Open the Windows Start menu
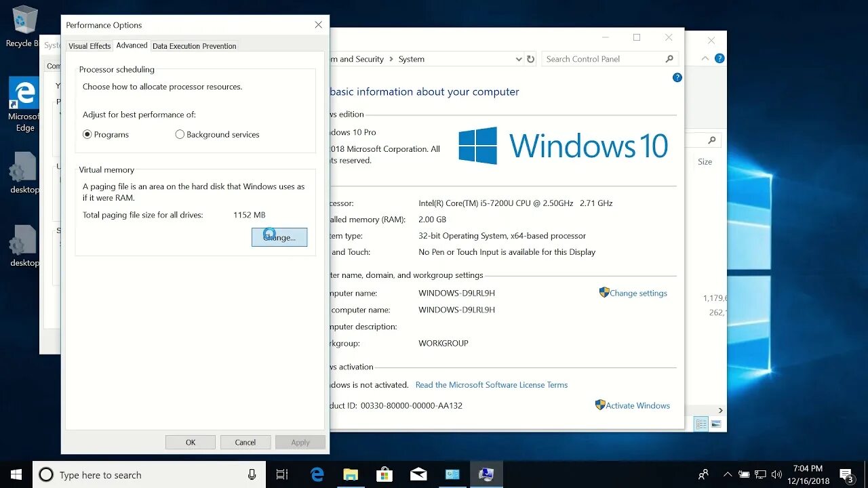This screenshot has width=868, height=488. click(x=16, y=474)
